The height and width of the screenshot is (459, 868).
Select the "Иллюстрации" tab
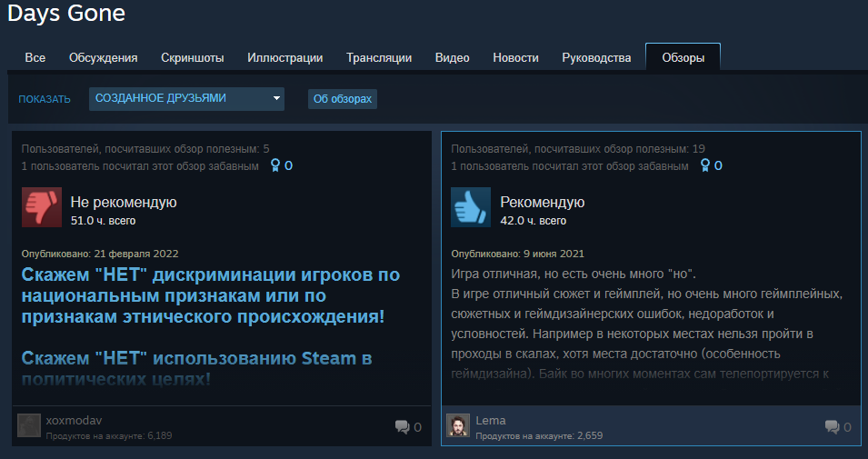tap(284, 57)
